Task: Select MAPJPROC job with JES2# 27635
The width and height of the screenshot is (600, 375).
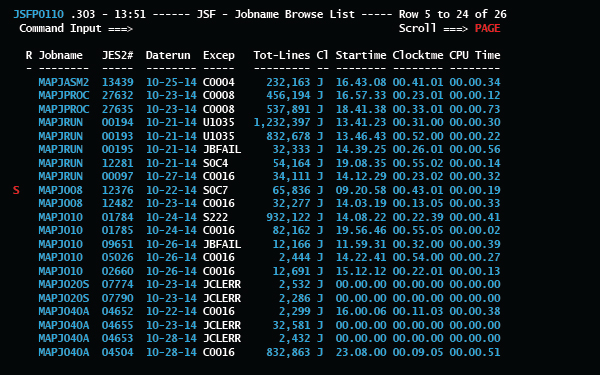Action: click(x=269, y=109)
